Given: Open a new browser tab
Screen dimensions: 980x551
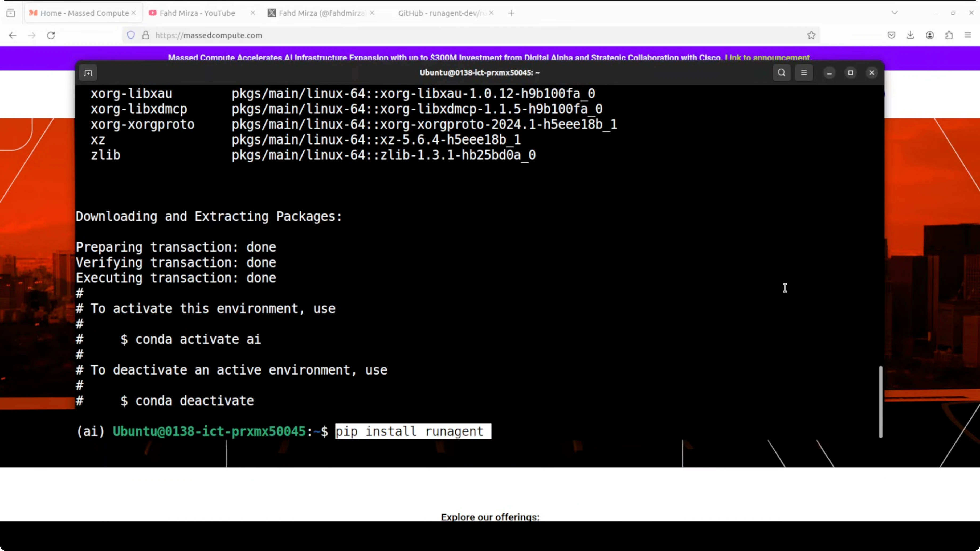Looking at the screenshot, I should [x=511, y=13].
